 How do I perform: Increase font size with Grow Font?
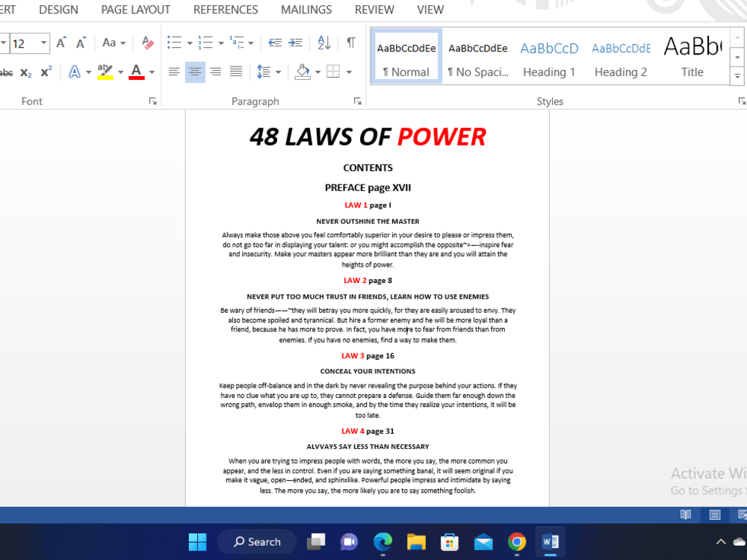pyautogui.click(x=61, y=43)
